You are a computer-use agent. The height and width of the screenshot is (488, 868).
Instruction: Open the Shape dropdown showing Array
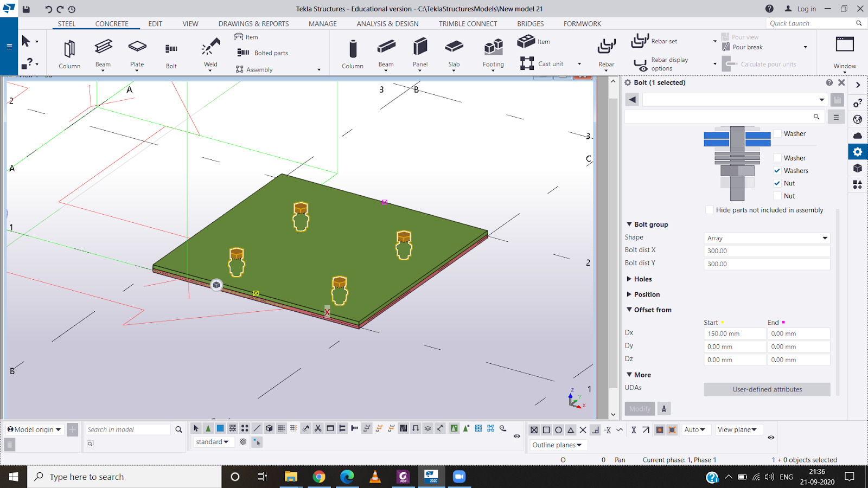click(767, 238)
